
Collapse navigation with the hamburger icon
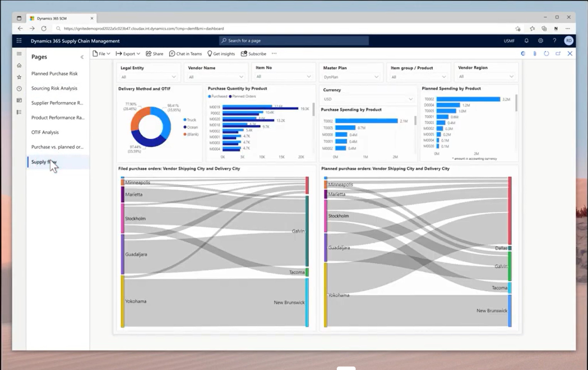(18, 54)
